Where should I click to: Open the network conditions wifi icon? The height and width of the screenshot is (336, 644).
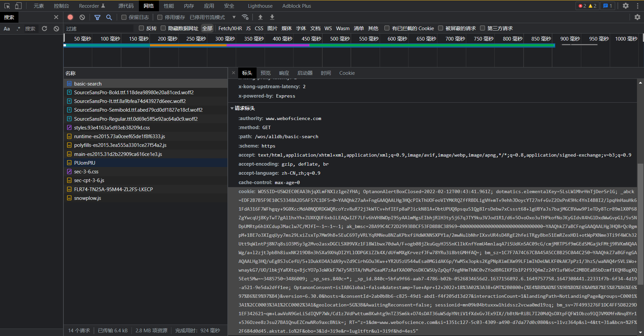(x=245, y=17)
